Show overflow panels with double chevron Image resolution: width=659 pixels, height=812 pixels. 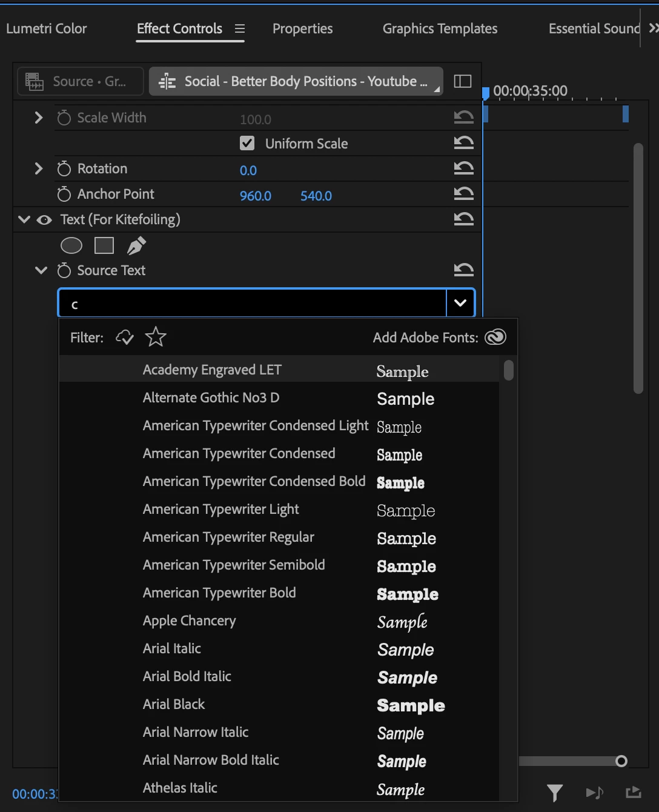[x=654, y=28]
